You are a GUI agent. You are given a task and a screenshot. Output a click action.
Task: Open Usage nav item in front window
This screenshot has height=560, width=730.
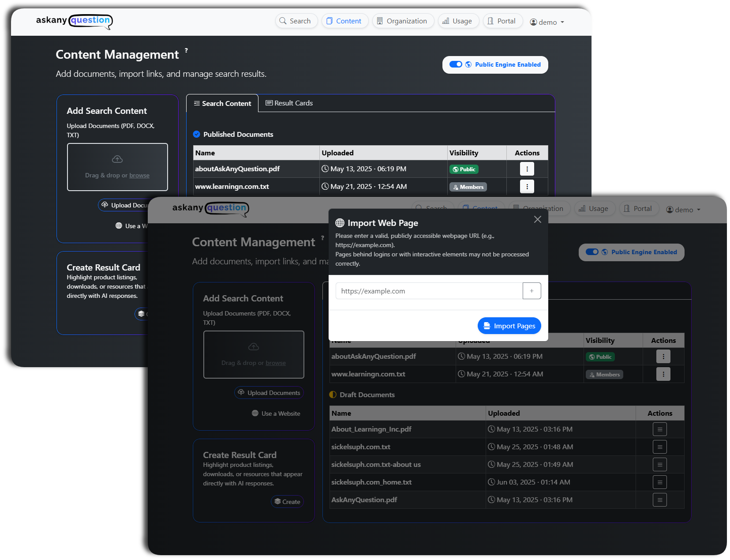tap(595, 208)
